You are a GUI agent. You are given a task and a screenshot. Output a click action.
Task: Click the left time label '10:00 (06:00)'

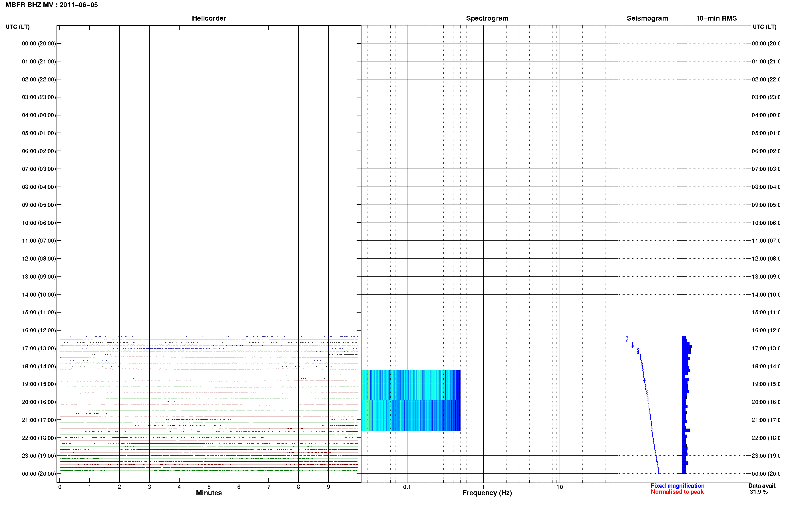pyautogui.click(x=39, y=223)
